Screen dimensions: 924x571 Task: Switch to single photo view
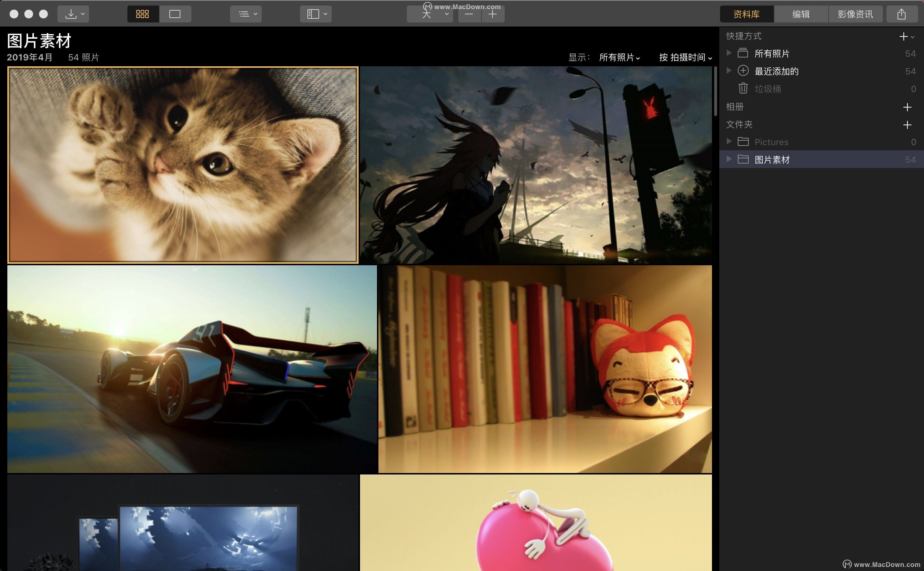tap(175, 14)
